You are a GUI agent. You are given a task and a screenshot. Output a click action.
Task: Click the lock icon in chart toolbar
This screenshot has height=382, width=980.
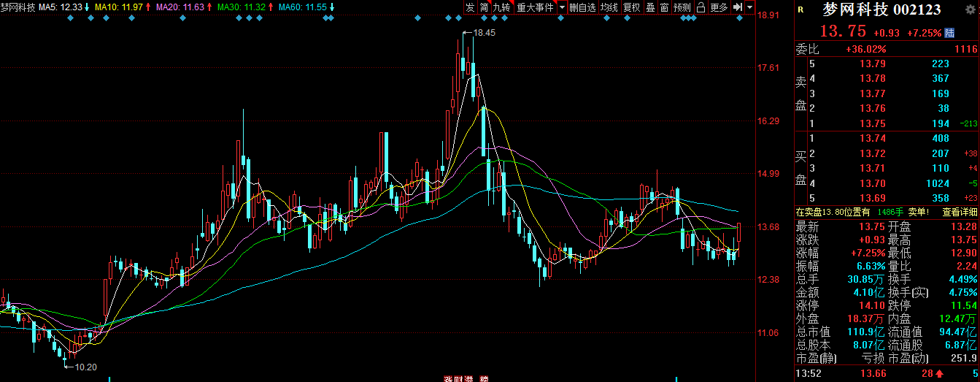click(701, 7)
